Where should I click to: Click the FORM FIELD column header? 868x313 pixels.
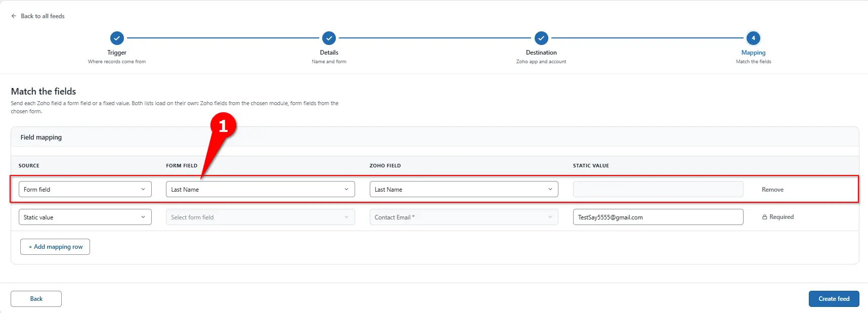[x=182, y=165]
